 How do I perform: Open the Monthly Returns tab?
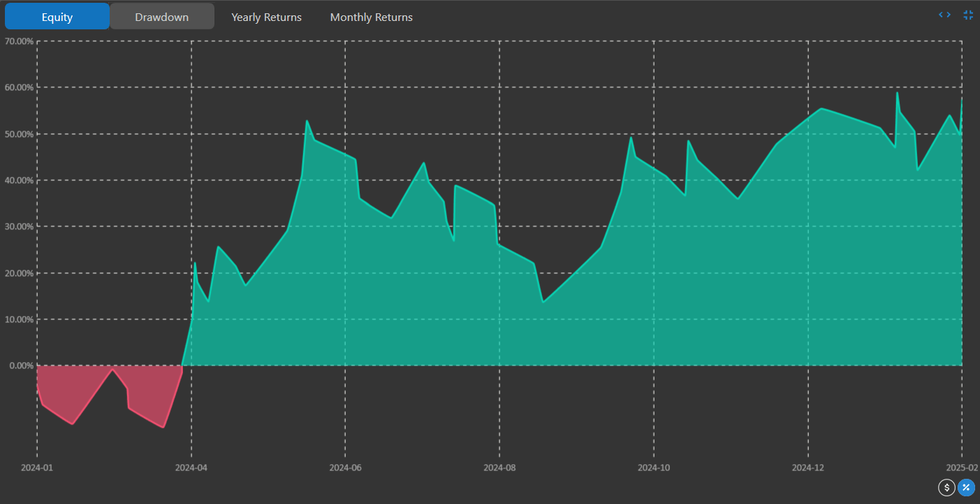point(372,17)
